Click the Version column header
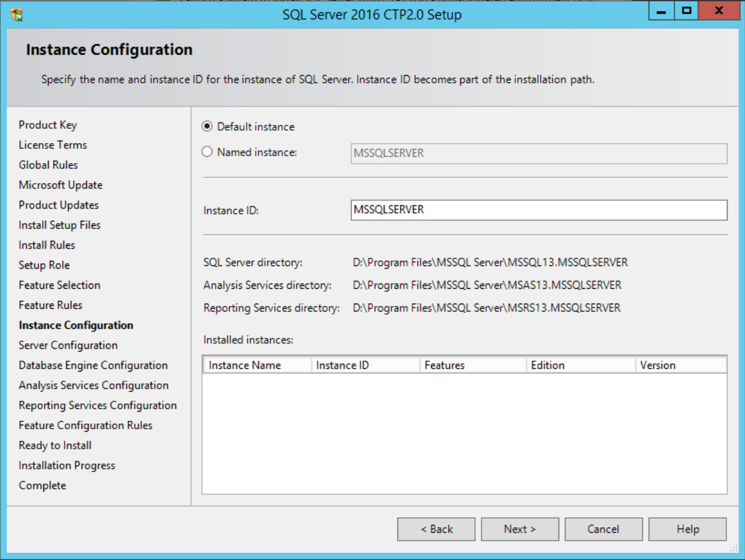745x560 pixels. 681,365
